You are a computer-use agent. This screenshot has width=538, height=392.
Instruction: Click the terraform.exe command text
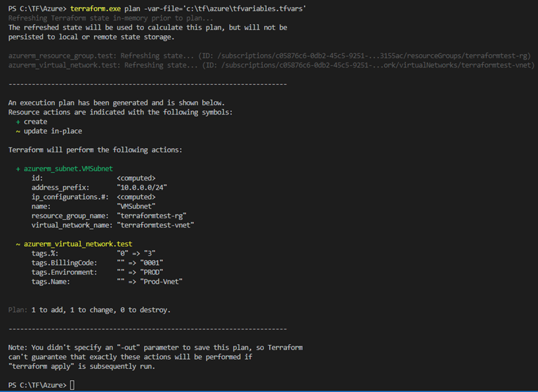pyautogui.click(x=96, y=8)
